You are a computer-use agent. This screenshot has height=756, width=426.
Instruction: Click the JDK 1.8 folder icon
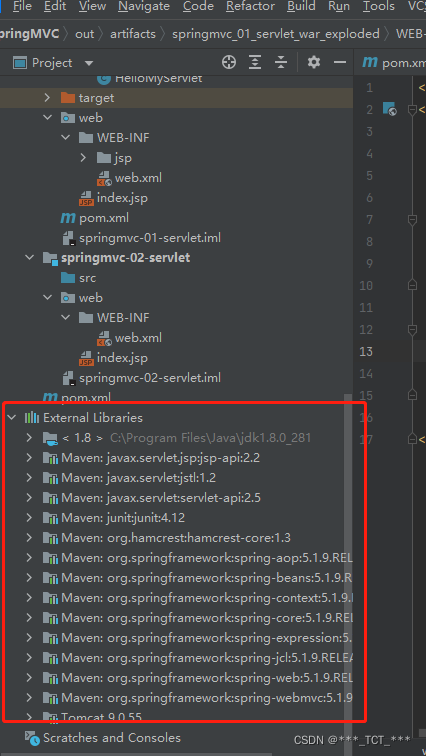(51, 438)
